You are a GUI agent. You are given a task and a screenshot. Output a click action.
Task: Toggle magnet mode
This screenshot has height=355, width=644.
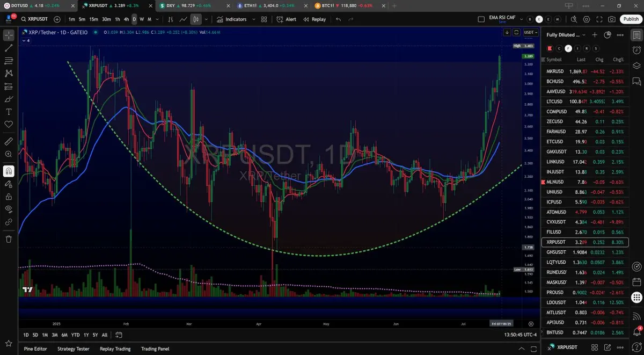(x=9, y=171)
